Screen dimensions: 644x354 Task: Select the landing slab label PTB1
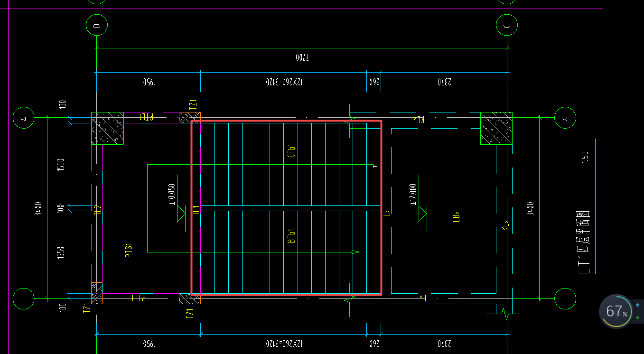click(128, 250)
